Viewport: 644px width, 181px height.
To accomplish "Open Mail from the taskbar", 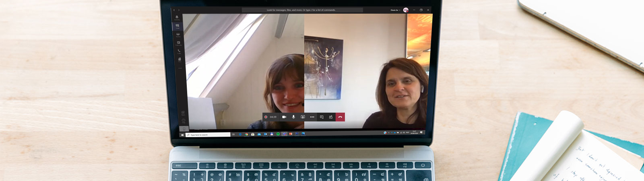I will coord(259,134).
